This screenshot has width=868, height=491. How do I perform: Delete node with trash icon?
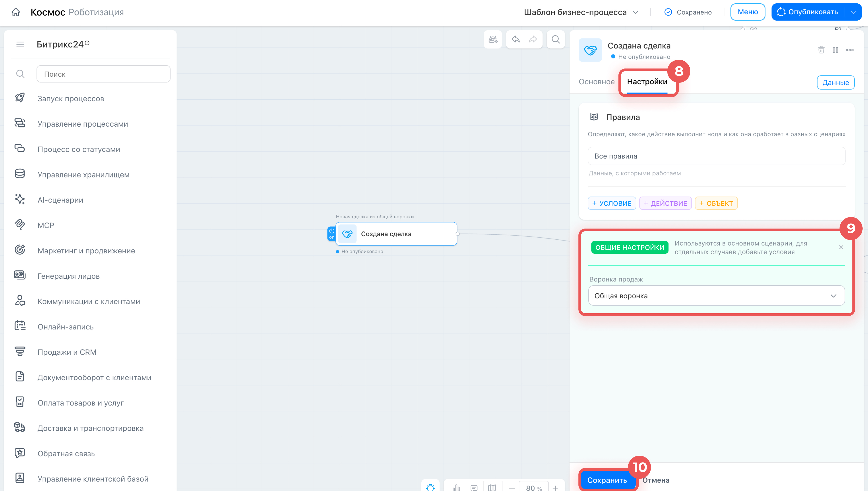tap(821, 50)
